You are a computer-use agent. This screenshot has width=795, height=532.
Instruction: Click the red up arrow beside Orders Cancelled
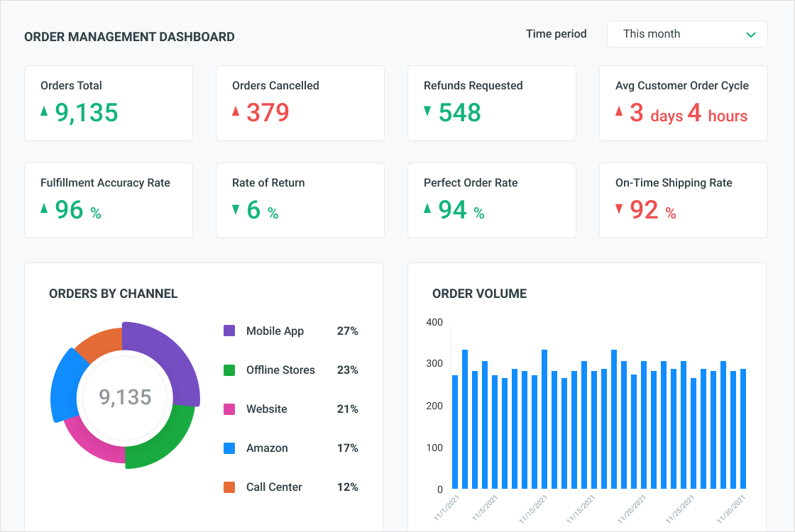[x=236, y=111]
